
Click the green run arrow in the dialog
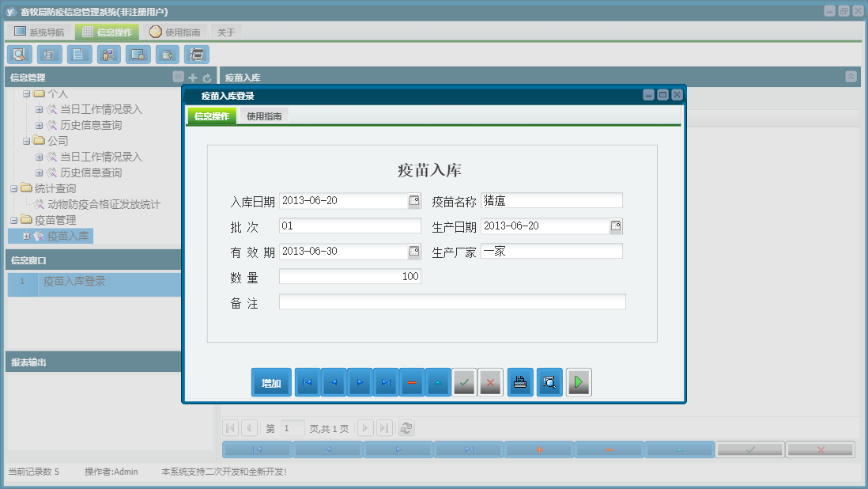578,381
